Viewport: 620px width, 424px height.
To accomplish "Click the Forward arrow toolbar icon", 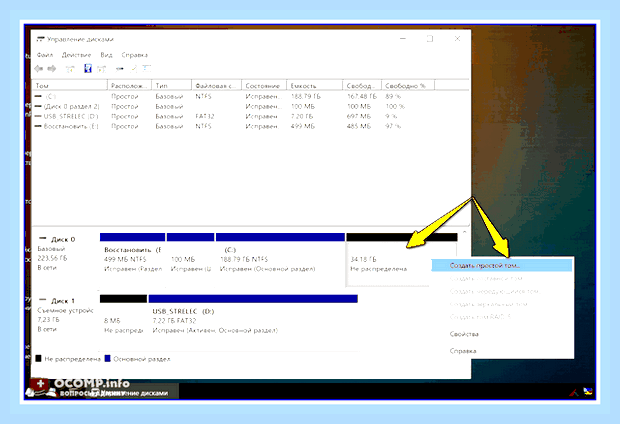I will point(52,69).
